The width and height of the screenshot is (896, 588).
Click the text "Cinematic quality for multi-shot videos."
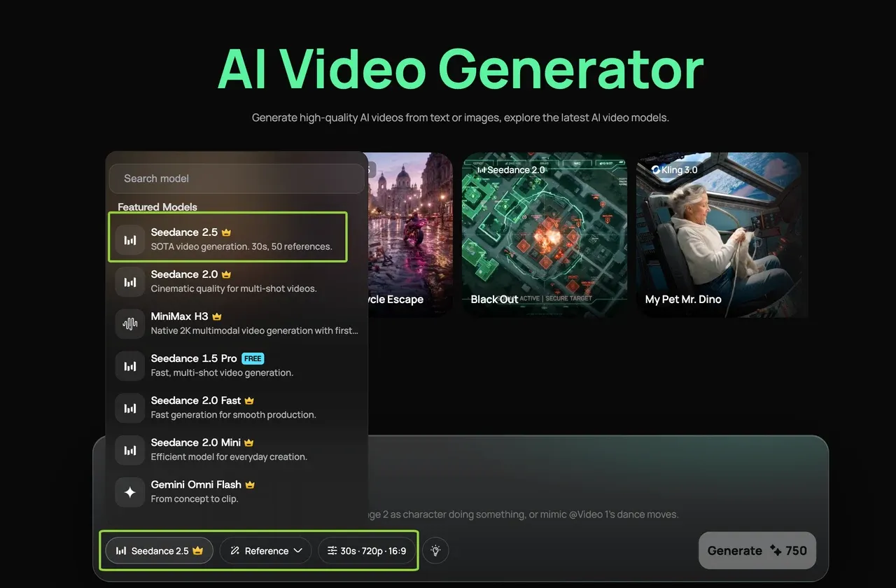pos(234,288)
